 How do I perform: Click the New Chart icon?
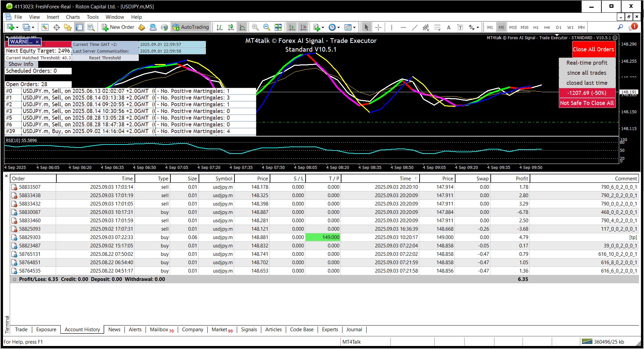tap(10, 27)
